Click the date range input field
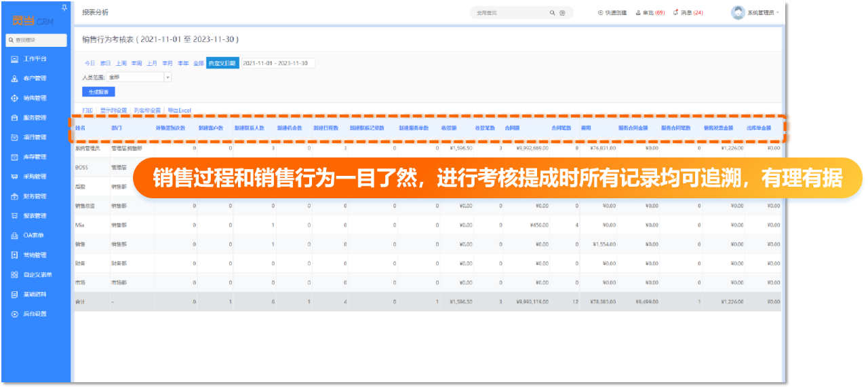The width and height of the screenshot is (868, 387). tap(277, 63)
